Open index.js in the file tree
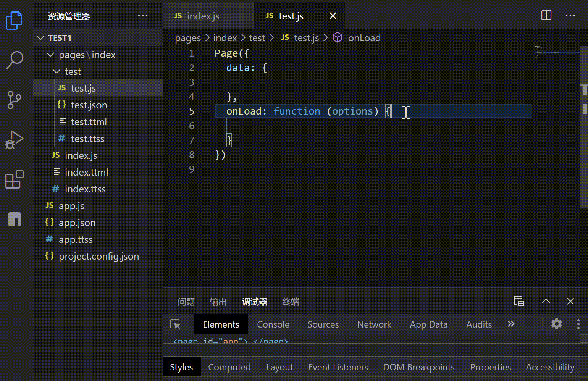This screenshot has height=381, width=588. [x=98, y=155]
